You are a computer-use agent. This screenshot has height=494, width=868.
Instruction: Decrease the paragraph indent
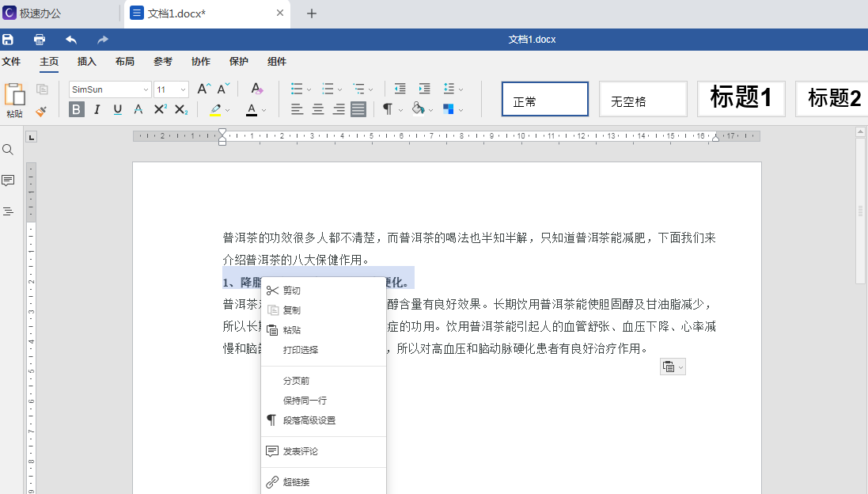click(x=400, y=89)
